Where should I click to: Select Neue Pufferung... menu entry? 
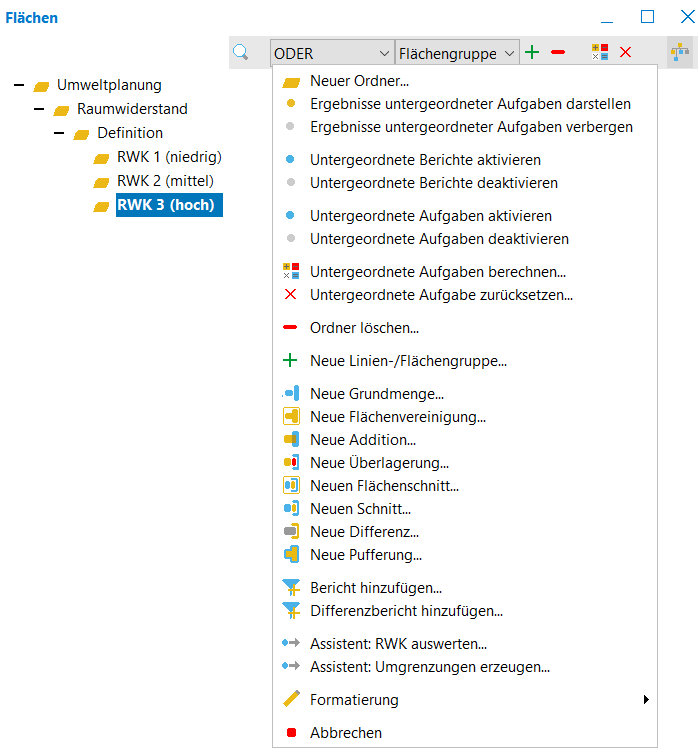(x=366, y=555)
